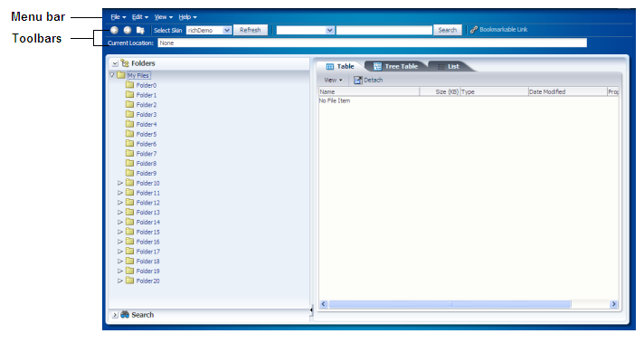Image resolution: width=644 pixels, height=343 pixels.
Task: Click the Detach button
Action: 368,81
